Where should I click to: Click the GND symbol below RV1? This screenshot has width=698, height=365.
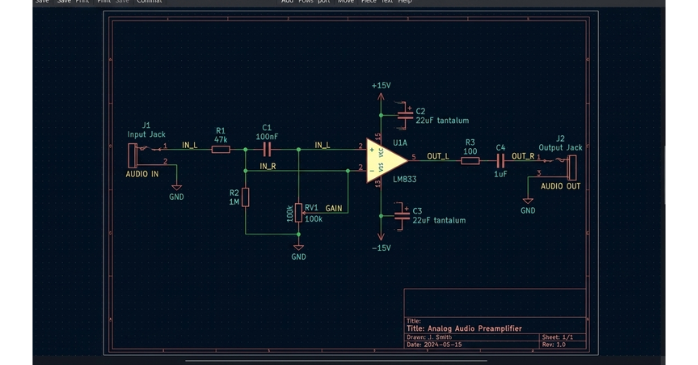(299, 247)
